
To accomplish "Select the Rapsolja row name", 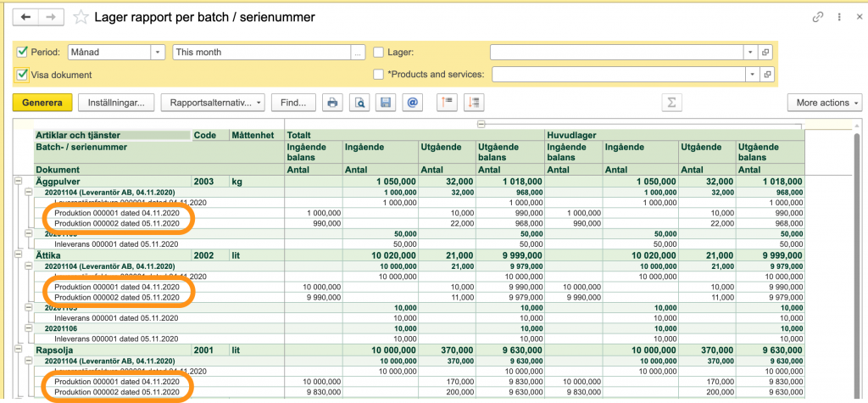I will [54, 350].
